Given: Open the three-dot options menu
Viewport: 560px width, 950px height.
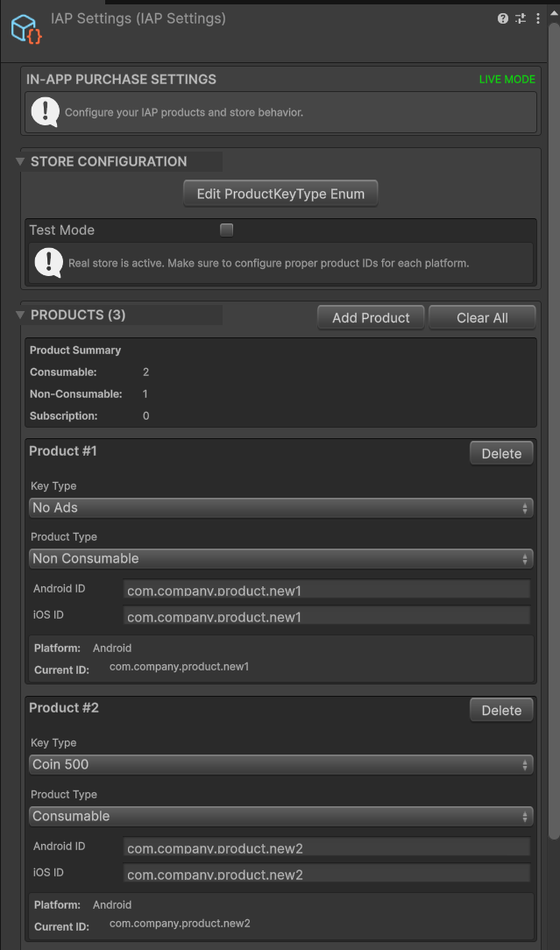Looking at the screenshot, I should pyautogui.click(x=539, y=18).
